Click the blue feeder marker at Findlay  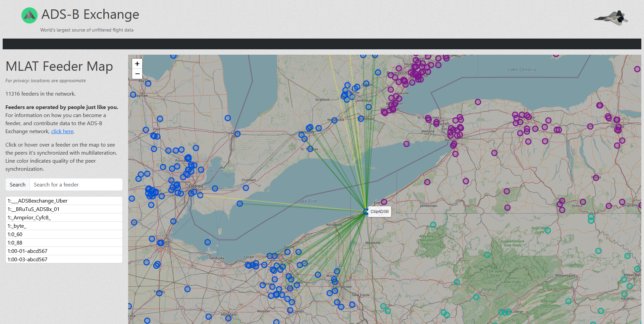160,292
